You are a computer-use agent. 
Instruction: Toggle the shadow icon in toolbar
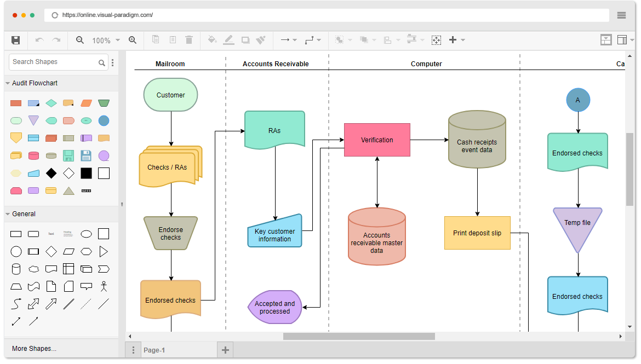[x=245, y=40]
